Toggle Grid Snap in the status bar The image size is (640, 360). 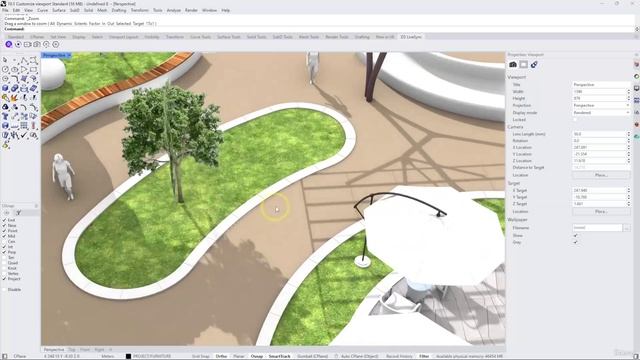point(200,356)
